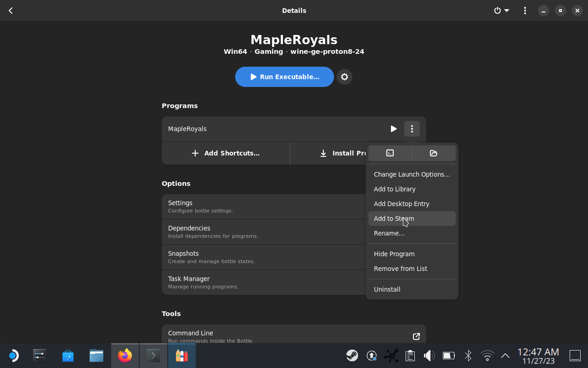This screenshot has width=588, height=368.
Task: Select Change Launch Options menu entry
Action: click(412, 174)
